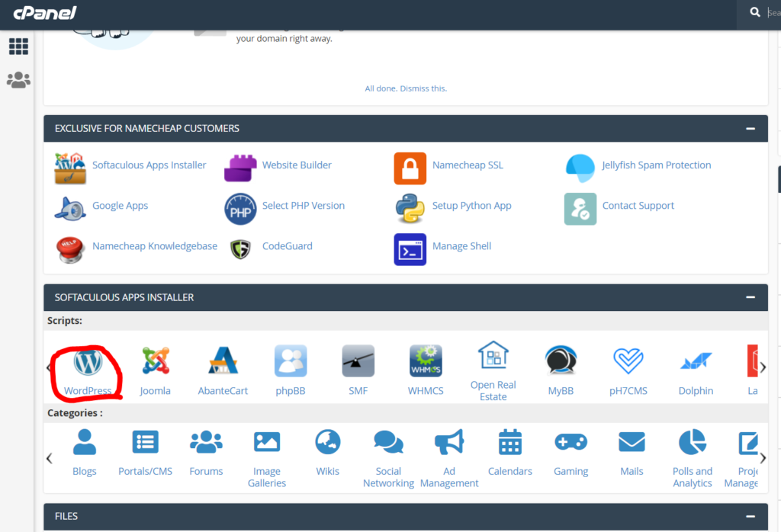Launch the SMF script icon
781x532 pixels.
tap(358, 361)
